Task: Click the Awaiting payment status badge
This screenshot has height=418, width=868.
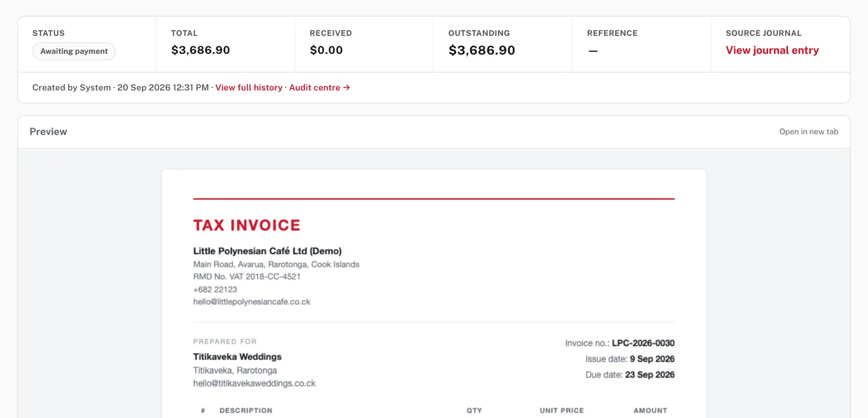Action: 74,51
